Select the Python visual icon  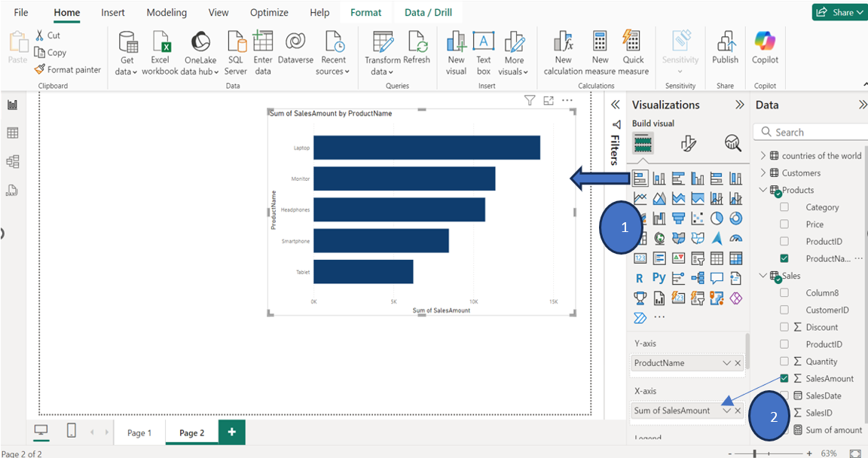659,277
